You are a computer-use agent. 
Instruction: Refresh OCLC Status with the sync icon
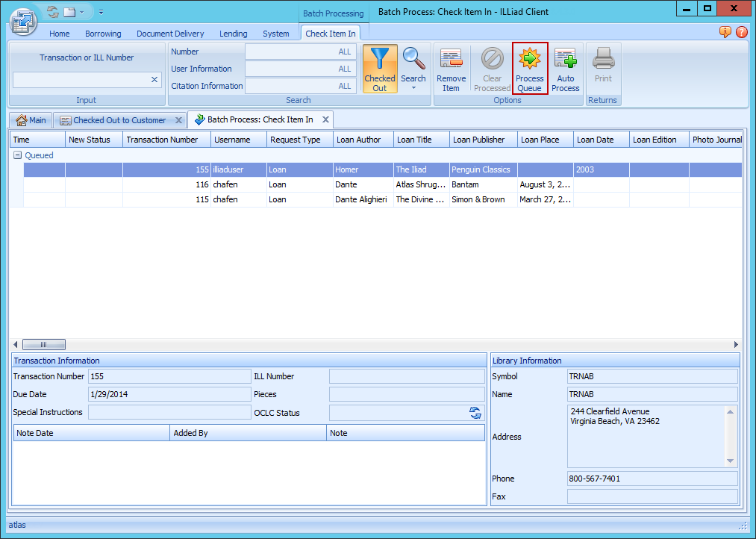pos(475,412)
